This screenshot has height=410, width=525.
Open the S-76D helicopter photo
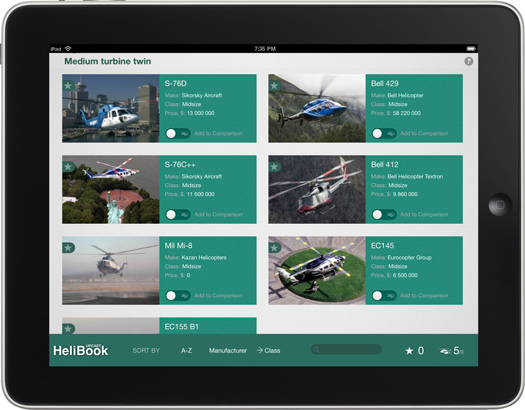click(x=110, y=108)
